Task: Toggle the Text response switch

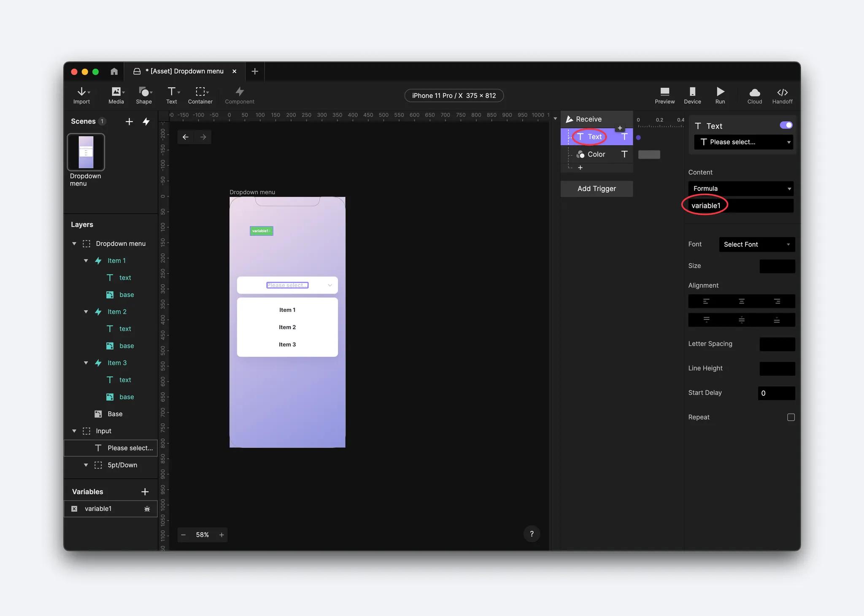Action: (x=786, y=125)
